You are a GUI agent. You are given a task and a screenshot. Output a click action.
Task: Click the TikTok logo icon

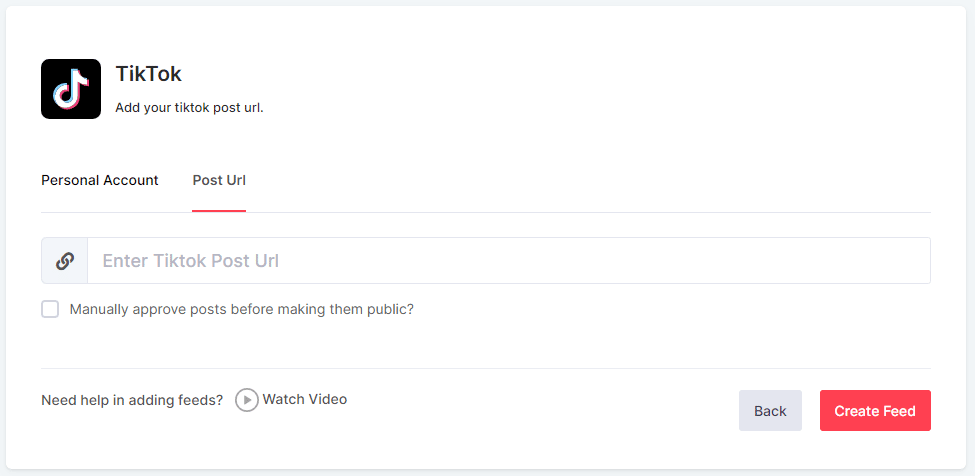[x=71, y=89]
